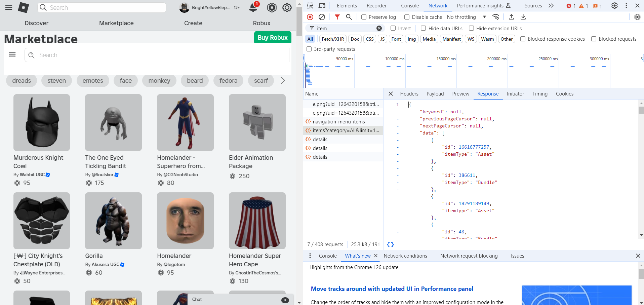Image resolution: width=644 pixels, height=305 pixels.
Task: Show more category tags with right arrow
Action: pyautogui.click(x=283, y=80)
